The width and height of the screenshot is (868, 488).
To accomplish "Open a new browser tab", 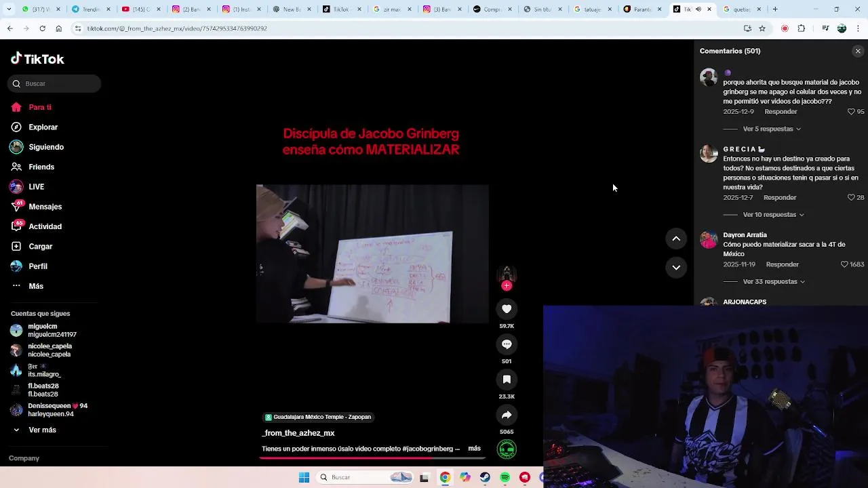I will 775,9.
